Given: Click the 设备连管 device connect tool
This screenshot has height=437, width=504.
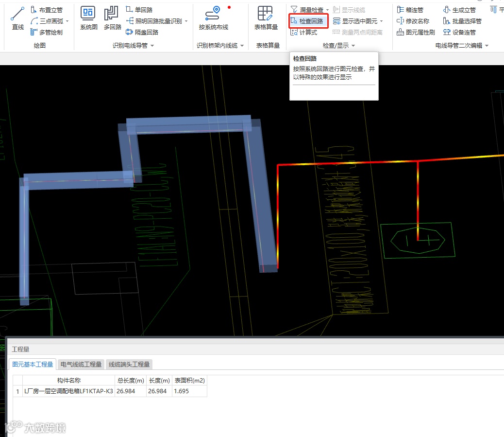Looking at the screenshot, I should [x=459, y=32].
